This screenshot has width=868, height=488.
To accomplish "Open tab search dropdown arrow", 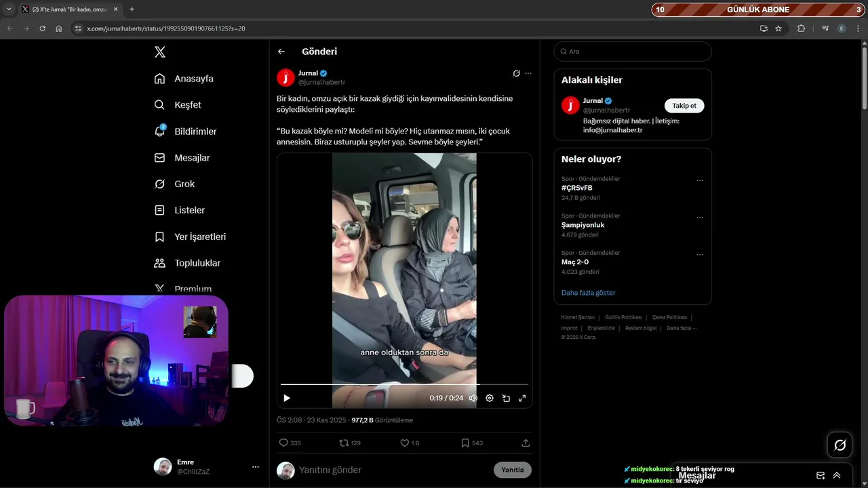I will click(x=9, y=9).
